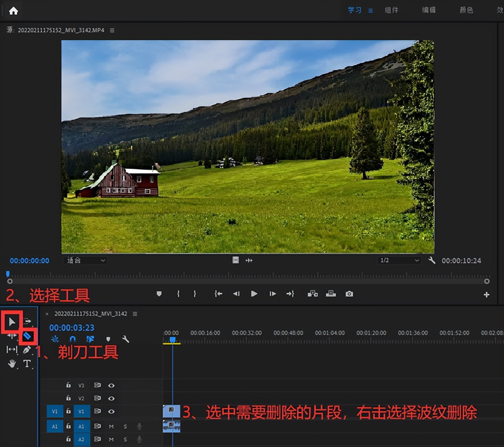This screenshot has height=447, width=504.
Task: Click the timeline timecode 00:00:03:23
Action: (x=72, y=328)
